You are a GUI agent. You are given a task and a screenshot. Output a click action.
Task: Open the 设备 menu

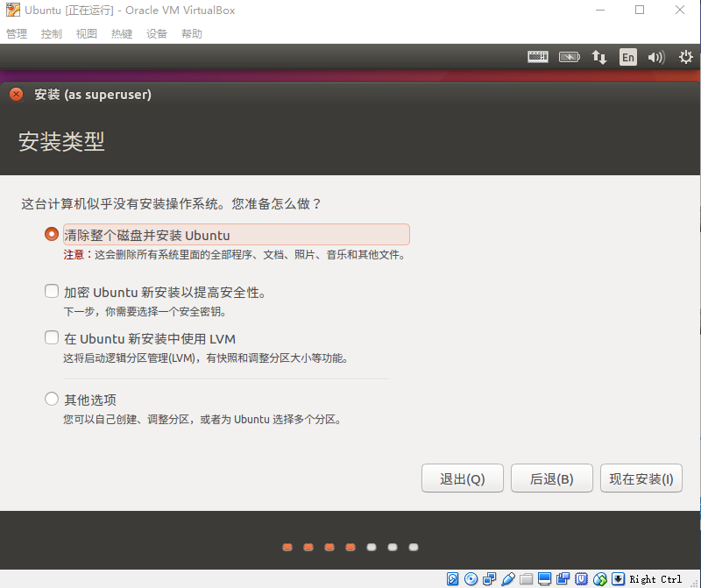coord(157,34)
